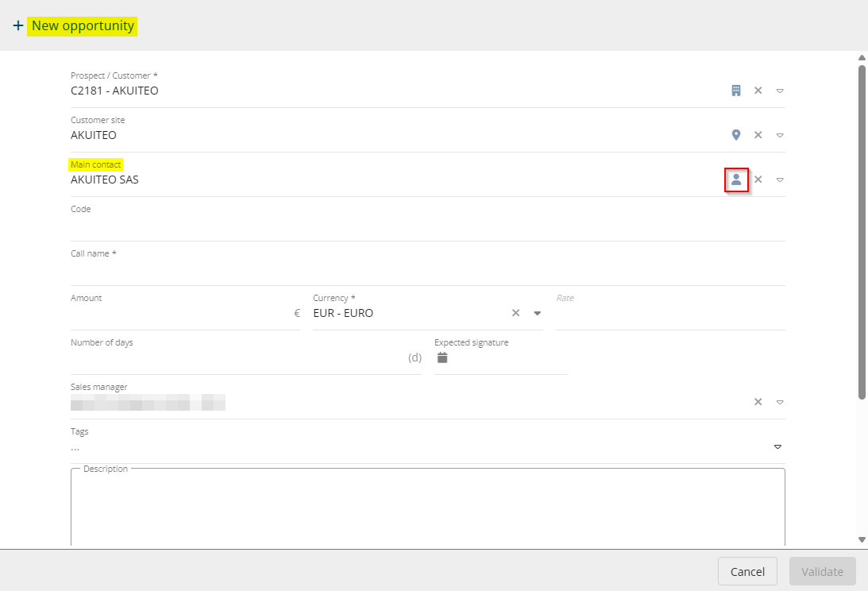Click into the Call name field
The width and height of the screenshot is (868, 591).
(x=427, y=270)
